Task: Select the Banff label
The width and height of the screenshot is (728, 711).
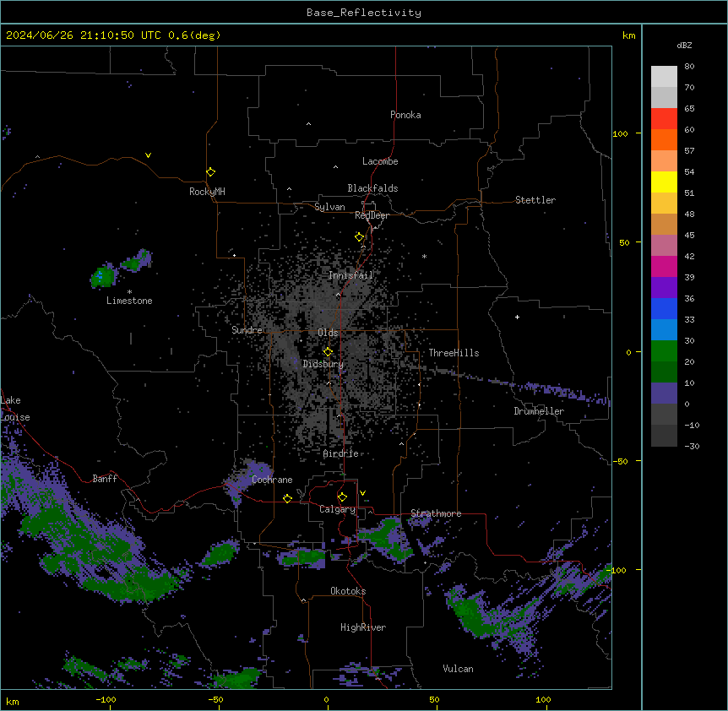Action: click(105, 479)
